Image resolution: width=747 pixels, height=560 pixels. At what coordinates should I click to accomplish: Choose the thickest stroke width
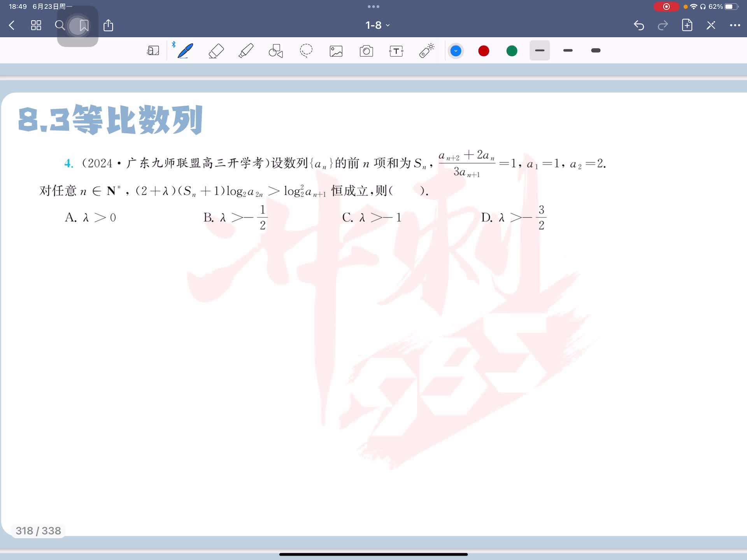(596, 51)
